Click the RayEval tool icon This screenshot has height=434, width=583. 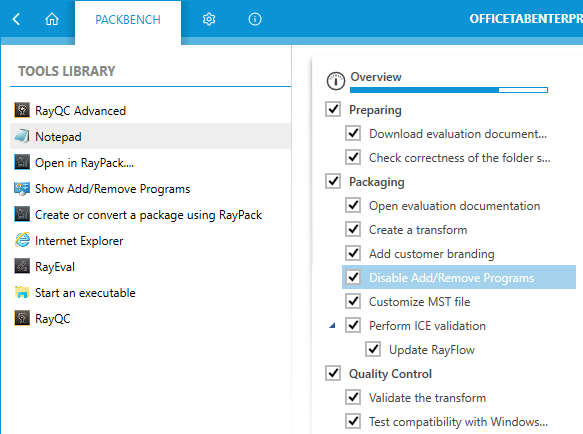[x=22, y=267]
